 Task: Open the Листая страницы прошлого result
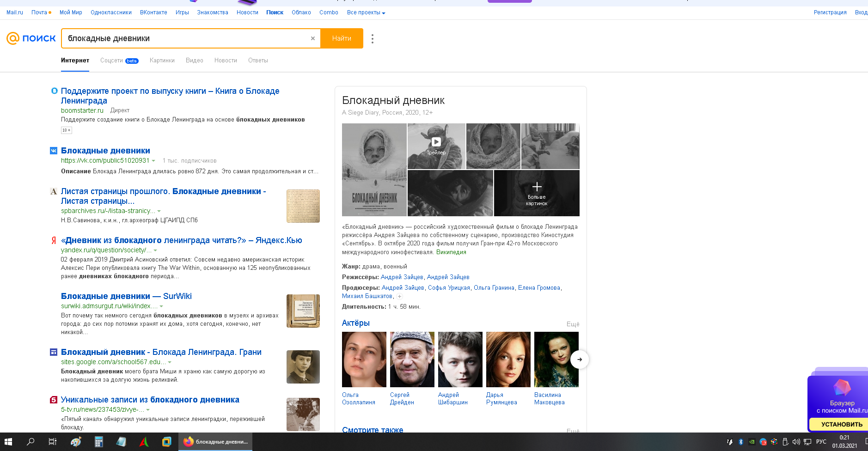(164, 196)
